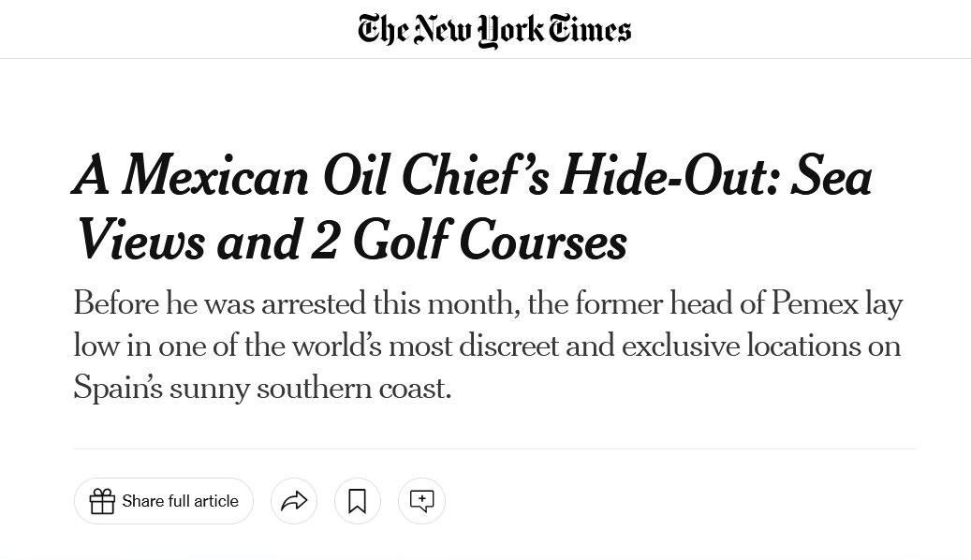The width and height of the screenshot is (971, 560).
Task: Click "Hide-Out:" in the headline
Action: click(x=669, y=176)
